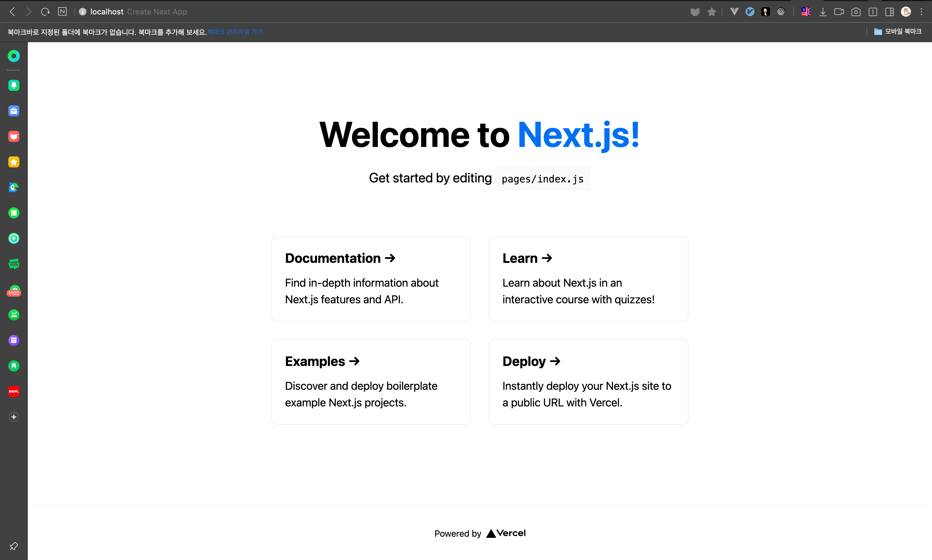The image size is (932, 560).
Task: Bookmark page with the star icon
Action: [711, 12]
